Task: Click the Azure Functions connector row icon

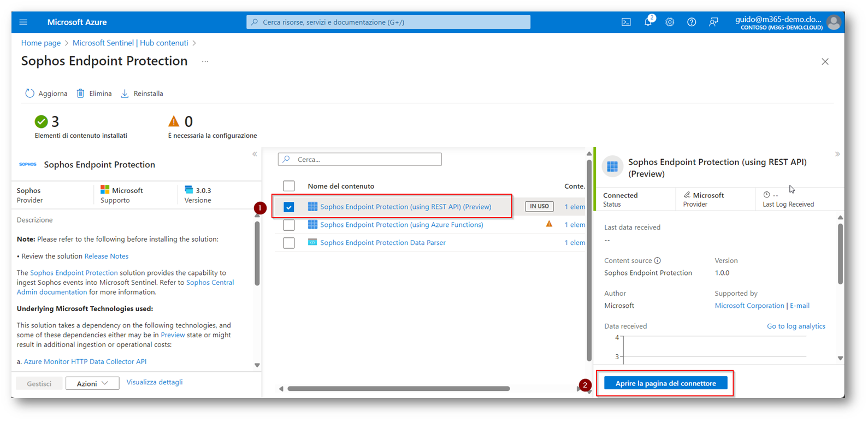Action: point(312,224)
